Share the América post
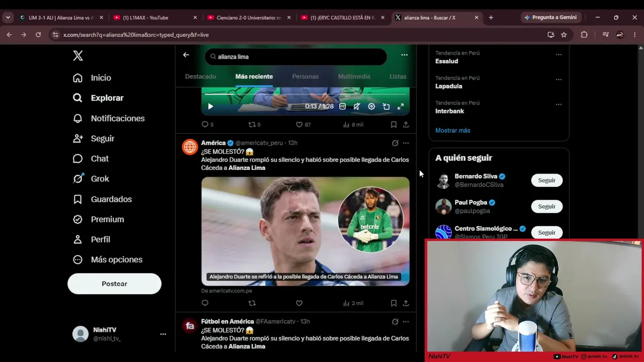Viewport: 644px width, 362px height. pyautogui.click(x=406, y=303)
